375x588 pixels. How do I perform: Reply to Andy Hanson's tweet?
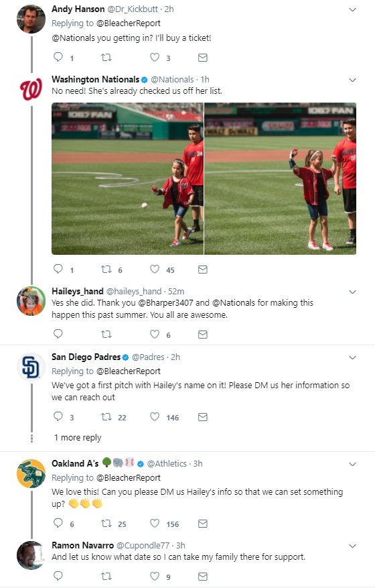tap(58, 57)
